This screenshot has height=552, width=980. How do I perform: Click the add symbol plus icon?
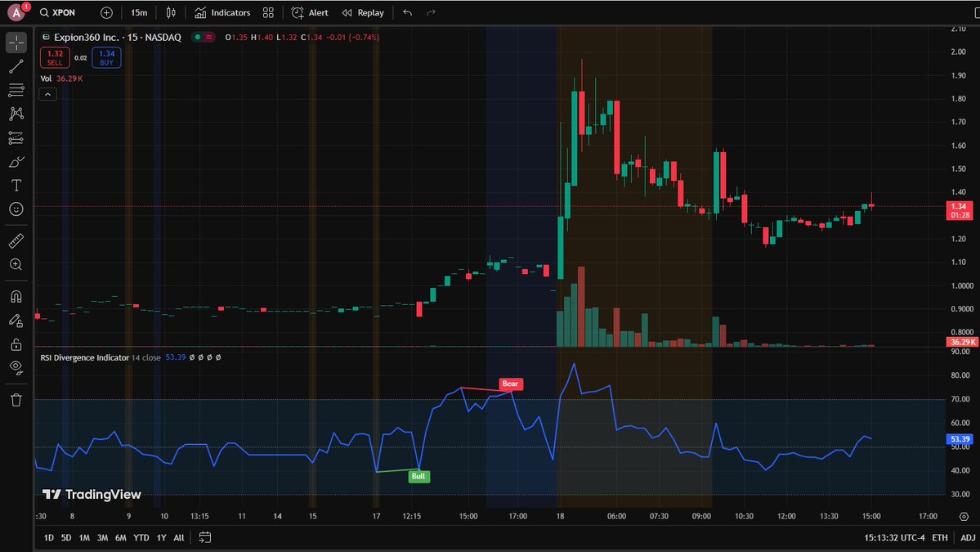click(x=106, y=12)
